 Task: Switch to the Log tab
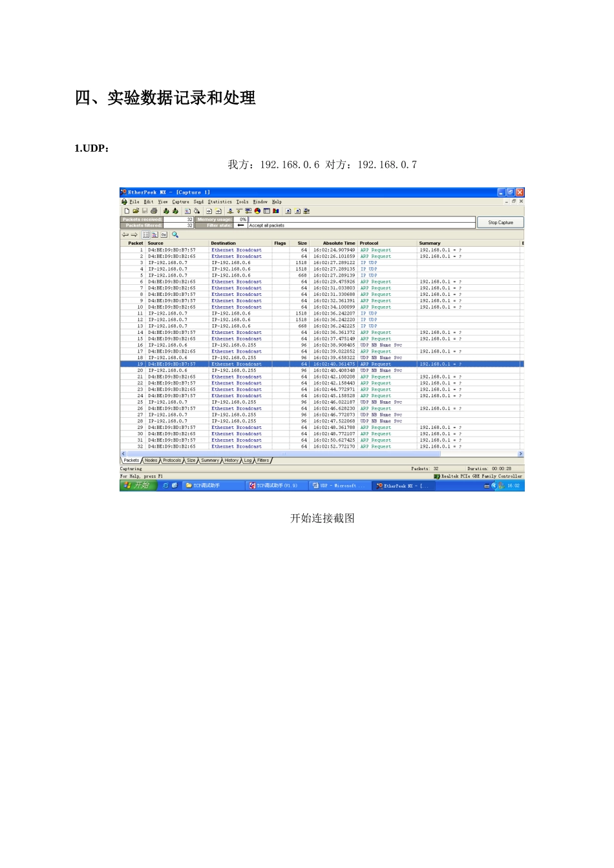click(248, 460)
